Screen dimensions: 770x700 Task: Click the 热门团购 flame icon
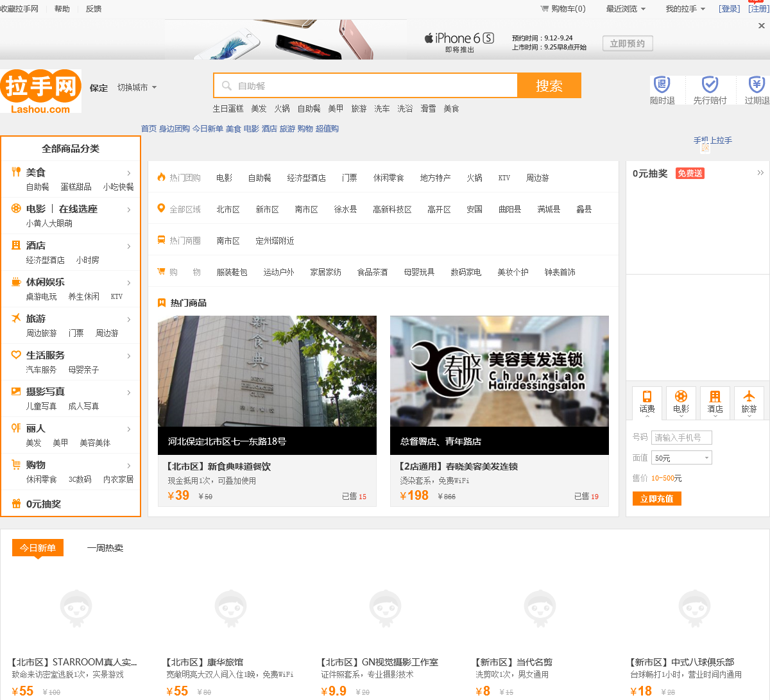pyautogui.click(x=162, y=177)
